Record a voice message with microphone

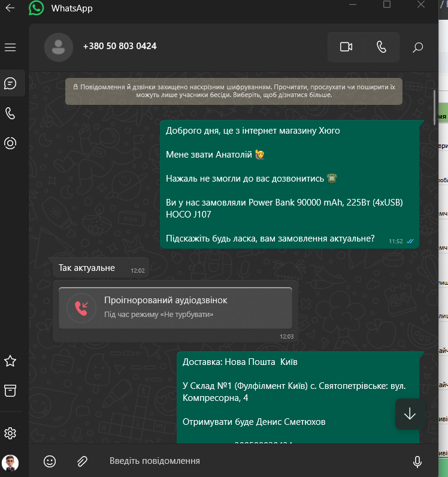[x=417, y=461]
